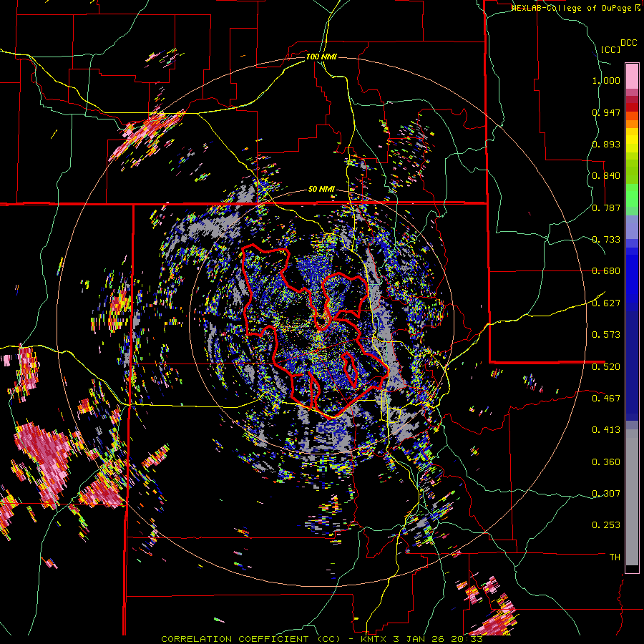This screenshot has height=644, width=644.
Task: Click the 20:33 timestamp
Action: (468, 639)
